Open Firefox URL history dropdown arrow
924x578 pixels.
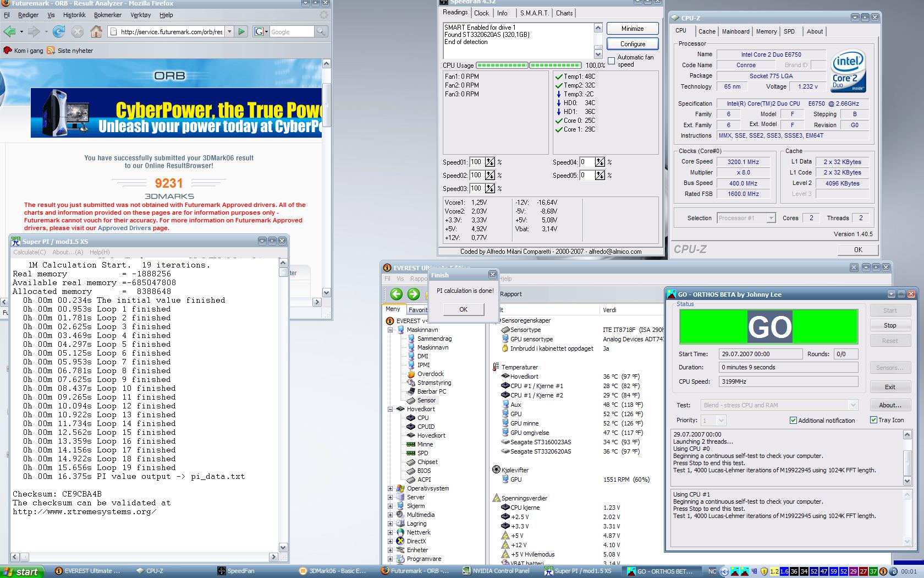(x=230, y=31)
